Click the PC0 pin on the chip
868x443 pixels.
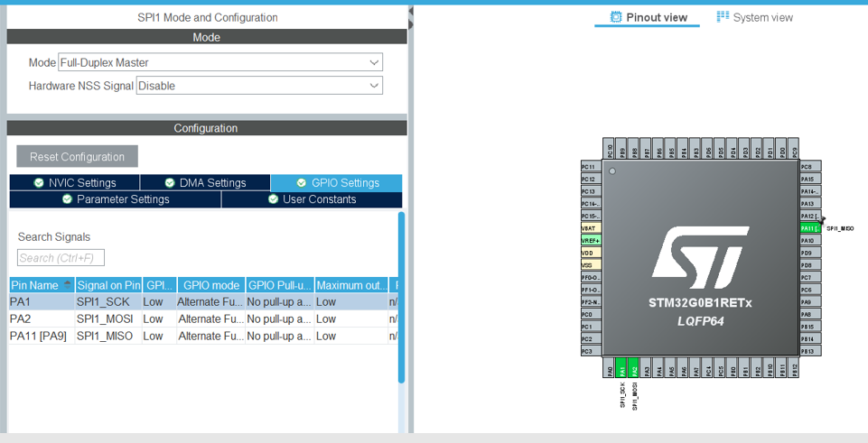click(592, 314)
